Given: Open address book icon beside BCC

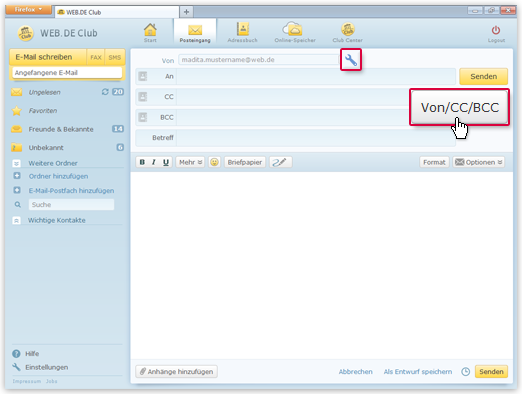Looking at the screenshot, I should tap(143, 117).
